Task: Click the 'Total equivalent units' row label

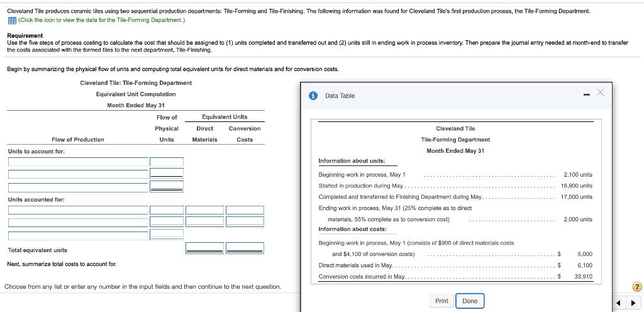Action: 37,250
